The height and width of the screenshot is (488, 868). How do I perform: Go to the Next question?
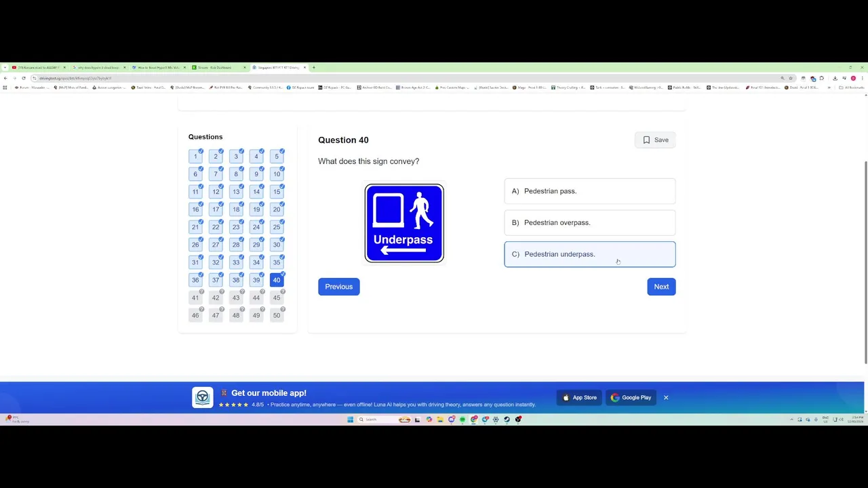click(x=661, y=287)
